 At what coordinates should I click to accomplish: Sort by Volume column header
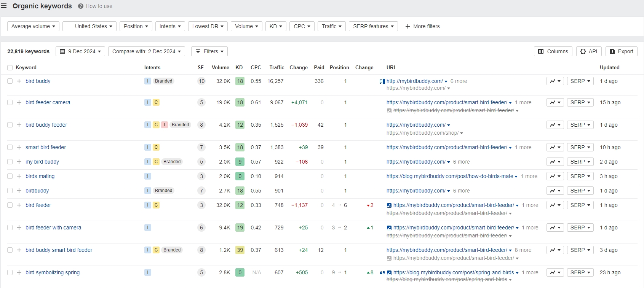click(x=221, y=67)
